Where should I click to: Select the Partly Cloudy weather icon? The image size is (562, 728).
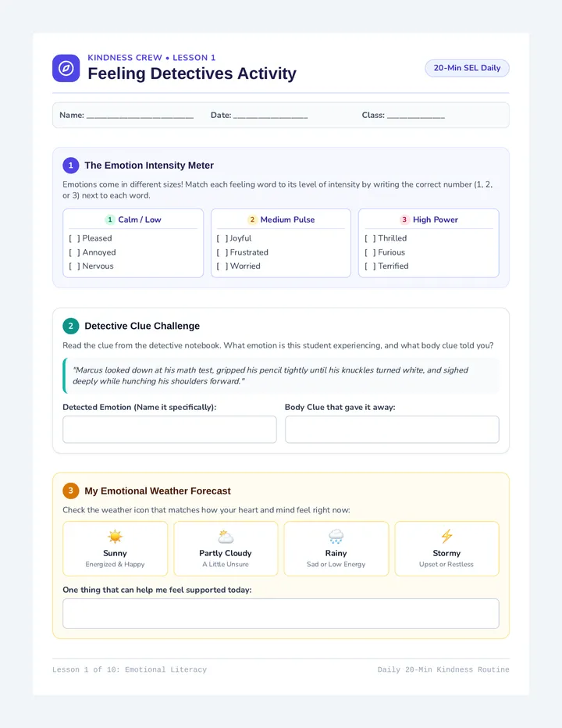[226, 537]
